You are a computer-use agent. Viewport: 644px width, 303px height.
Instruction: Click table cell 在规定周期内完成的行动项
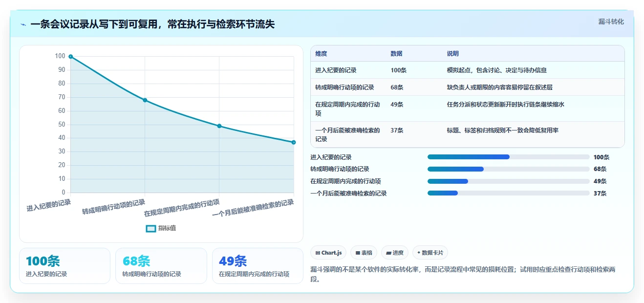(x=348, y=108)
